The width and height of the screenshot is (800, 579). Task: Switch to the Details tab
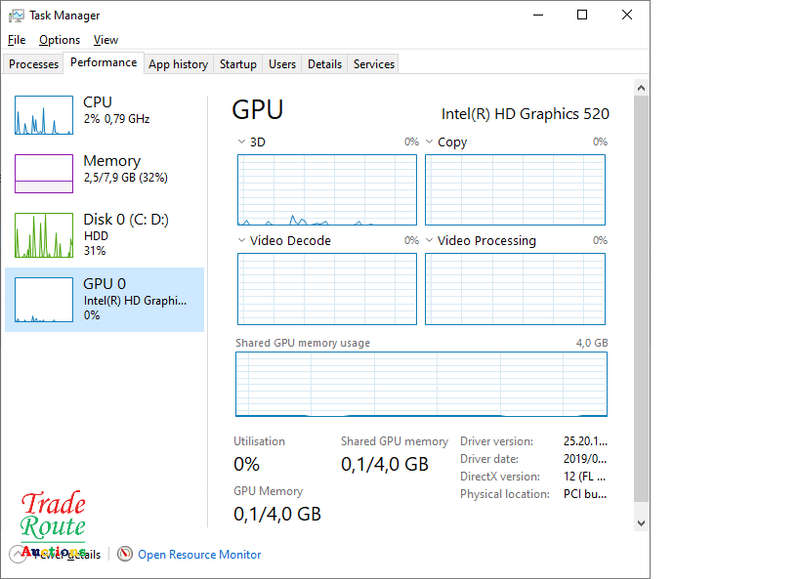pos(324,64)
